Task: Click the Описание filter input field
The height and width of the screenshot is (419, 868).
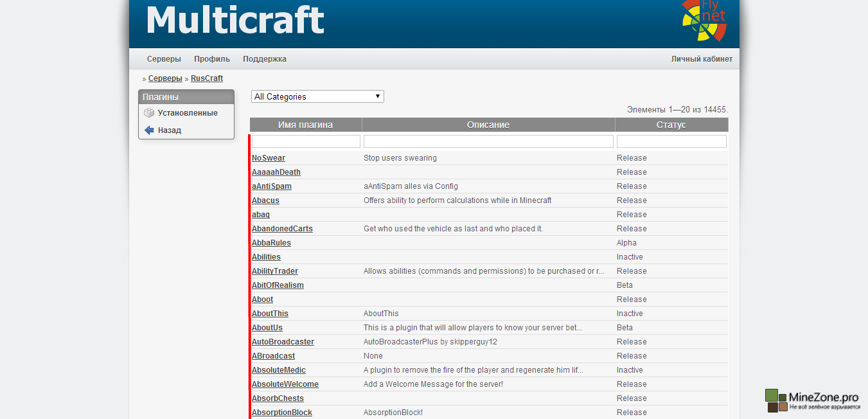Action: pos(488,141)
